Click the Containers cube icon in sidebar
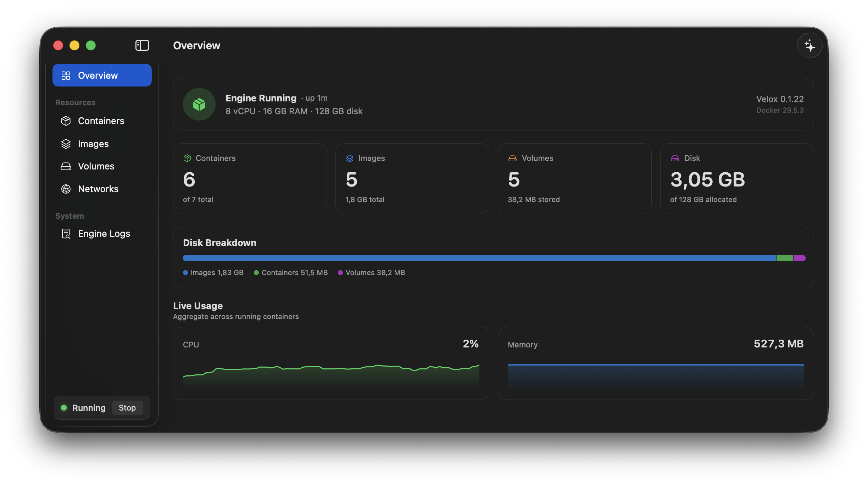The image size is (868, 485). click(x=66, y=121)
